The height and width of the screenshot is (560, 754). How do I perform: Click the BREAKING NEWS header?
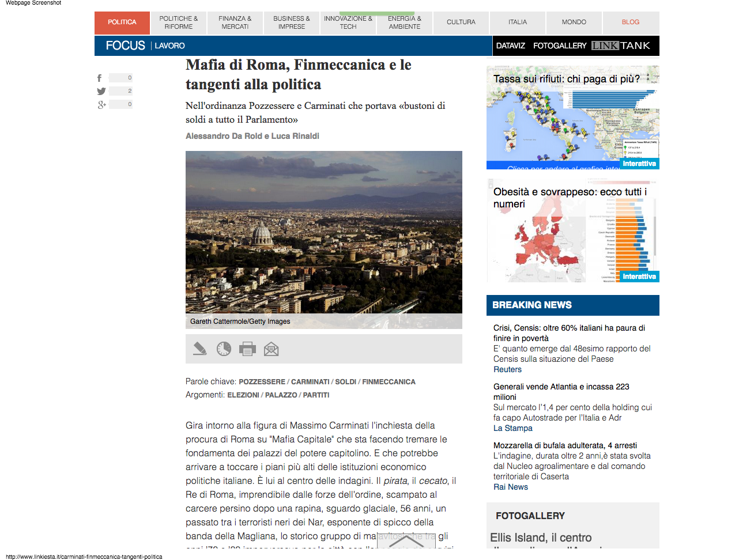(573, 305)
